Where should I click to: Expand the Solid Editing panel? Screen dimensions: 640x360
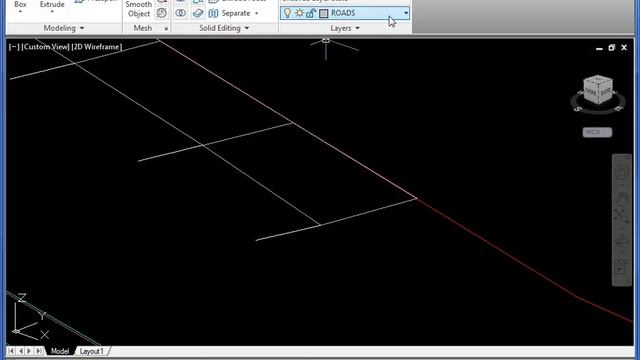(x=224, y=28)
